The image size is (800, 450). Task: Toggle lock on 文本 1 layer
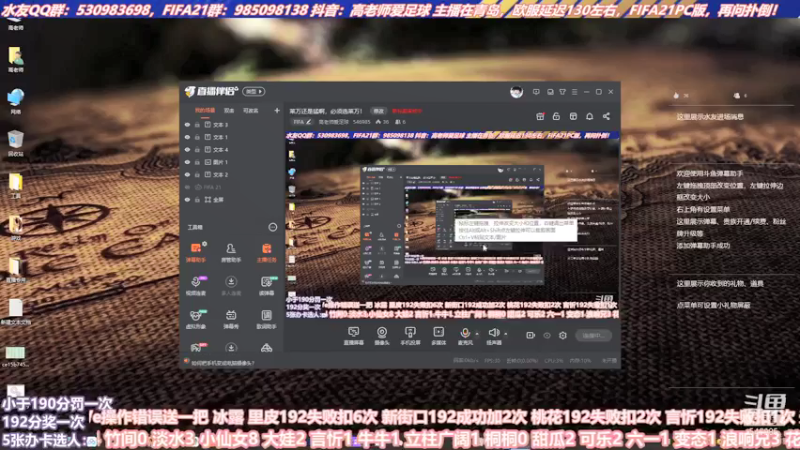pos(197,137)
